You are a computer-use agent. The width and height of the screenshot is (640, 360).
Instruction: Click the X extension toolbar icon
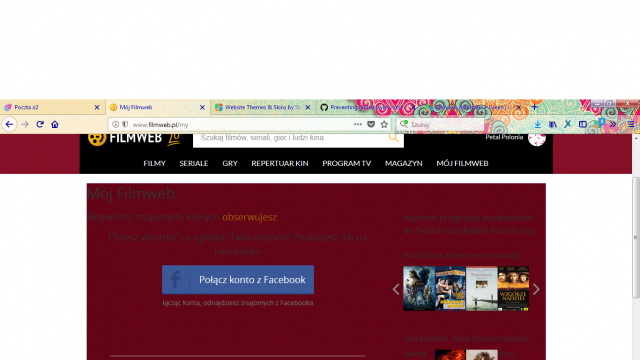(567, 124)
